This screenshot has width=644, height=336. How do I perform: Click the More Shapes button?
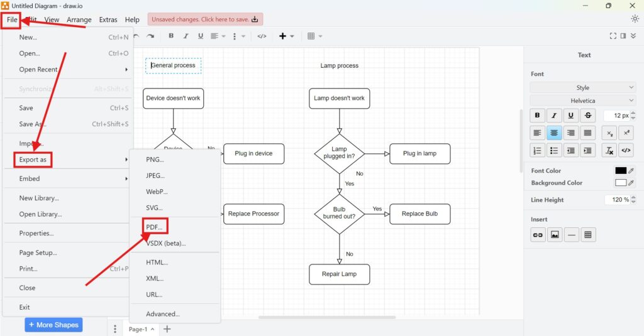pyautogui.click(x=53, y=325)
